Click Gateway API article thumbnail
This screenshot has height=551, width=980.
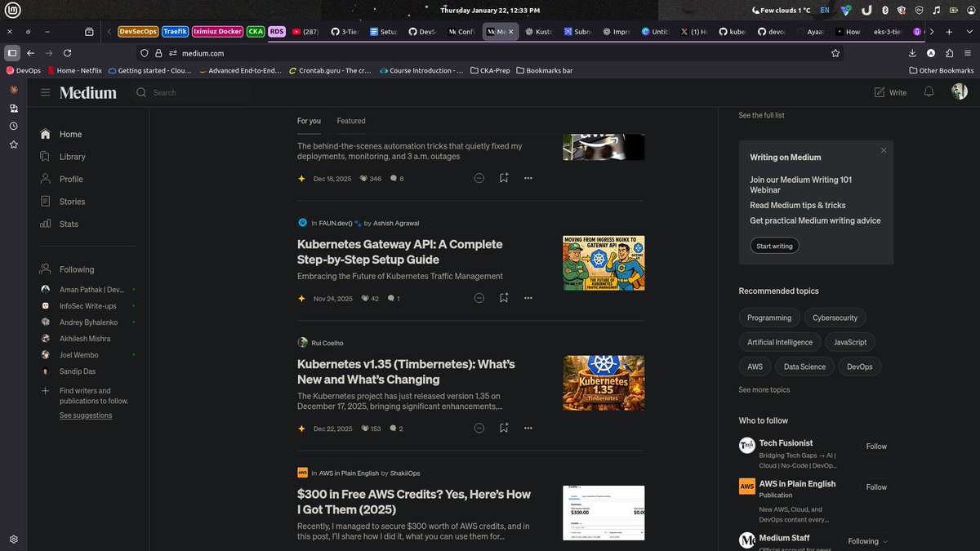(604, 263)
